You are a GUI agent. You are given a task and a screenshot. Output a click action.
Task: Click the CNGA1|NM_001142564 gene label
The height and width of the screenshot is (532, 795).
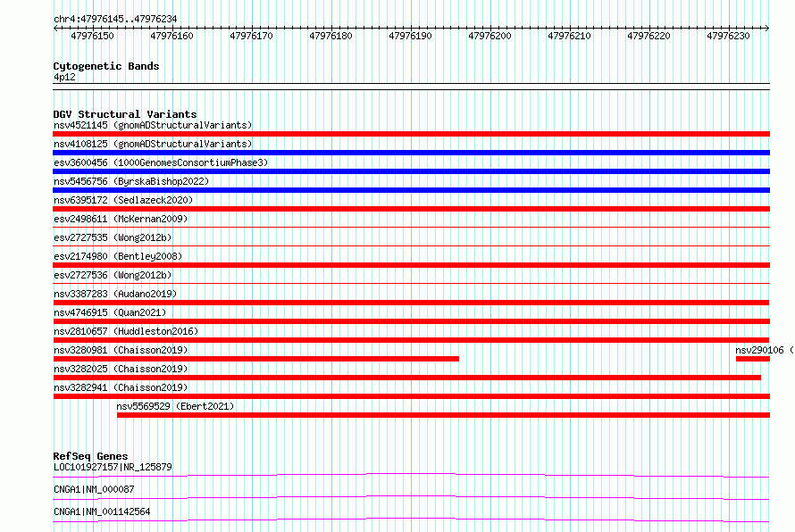point(102,511)
